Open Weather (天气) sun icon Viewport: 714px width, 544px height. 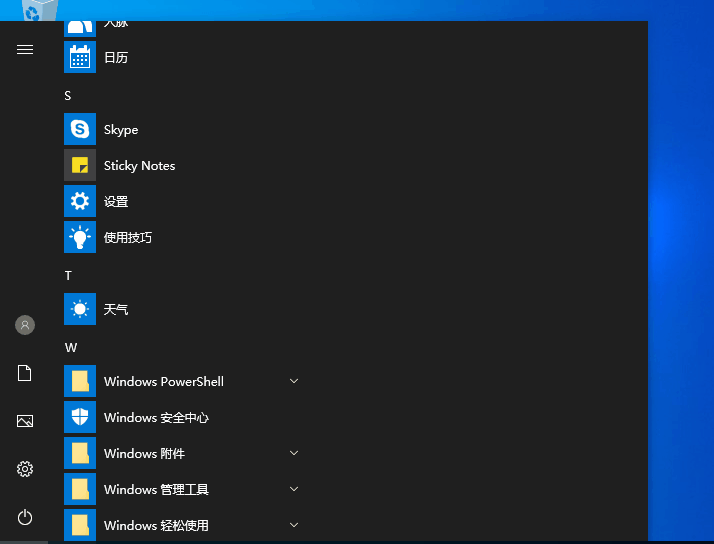pos(80,309)
